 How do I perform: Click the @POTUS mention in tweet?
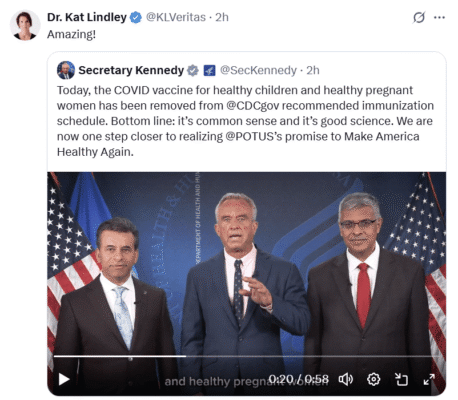point(254,137)
